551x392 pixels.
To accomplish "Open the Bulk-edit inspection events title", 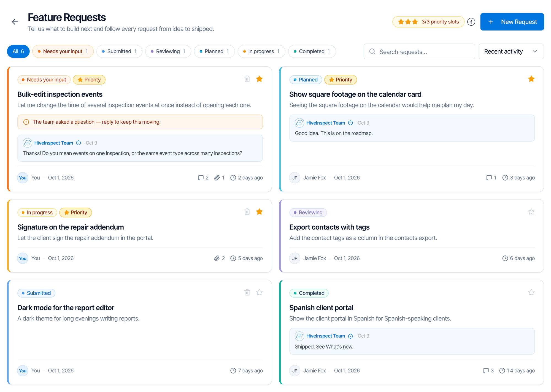I will pyautogui.click(x=60, y=94).
